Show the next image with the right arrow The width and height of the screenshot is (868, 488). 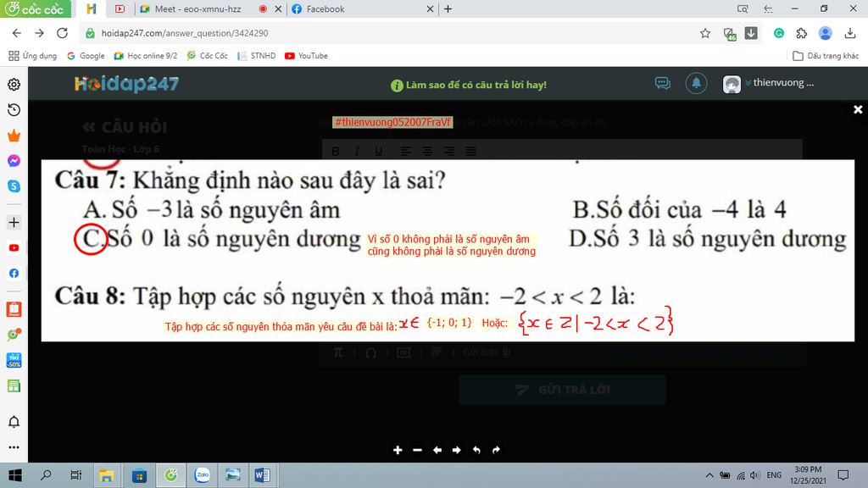(457, 450)
